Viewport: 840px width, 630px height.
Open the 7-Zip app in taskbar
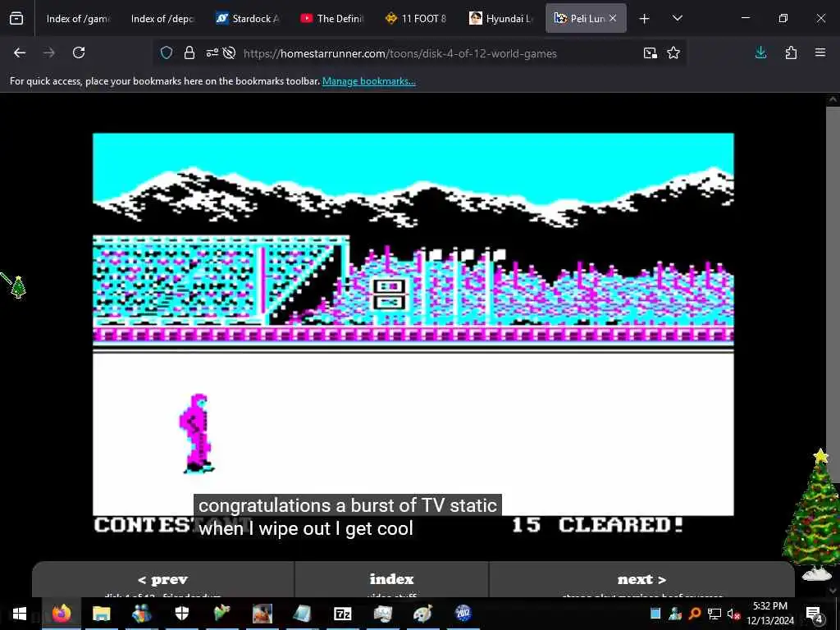[x=342, y=614]
